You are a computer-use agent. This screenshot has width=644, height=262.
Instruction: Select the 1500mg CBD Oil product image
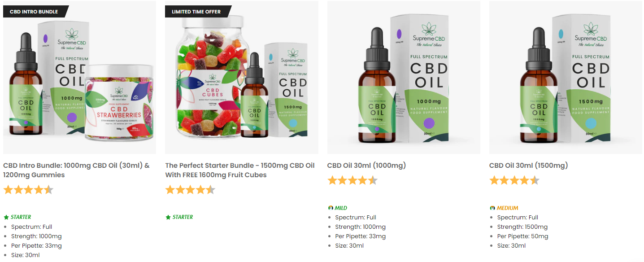566,78
